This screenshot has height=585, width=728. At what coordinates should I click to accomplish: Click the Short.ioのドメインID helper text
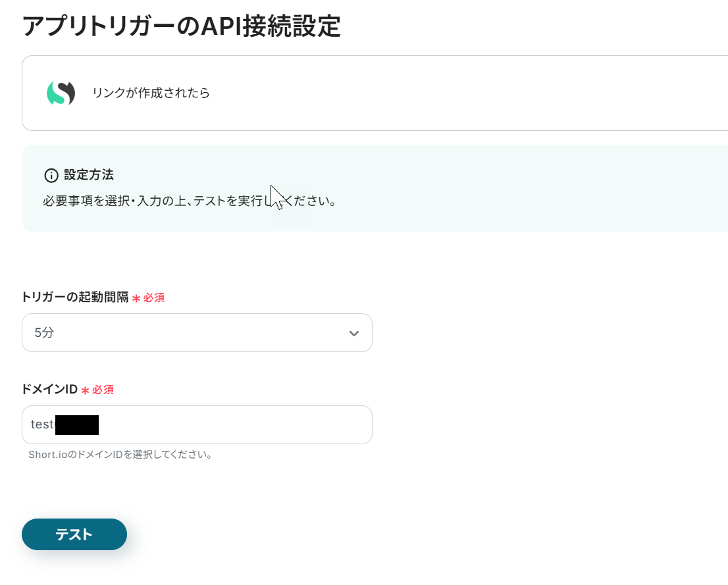click(120, 455)
